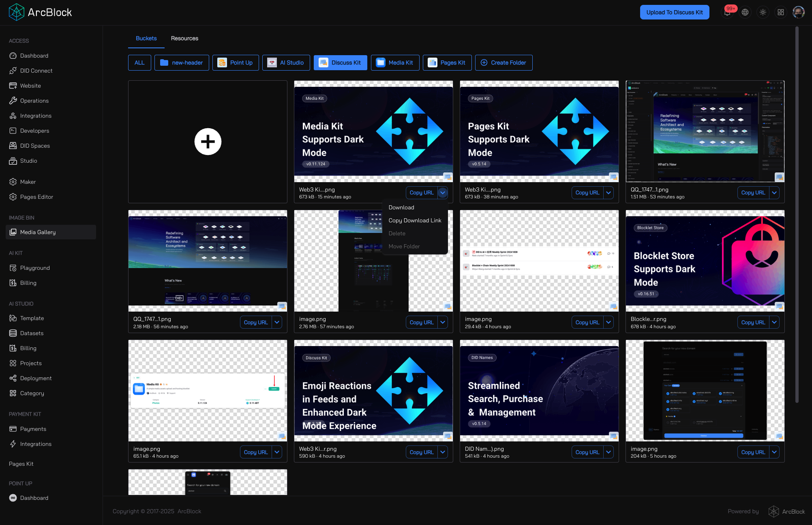This screenshot has width=812, height=525.
Task: Expand dropdown beside Copy URL for Pages Kit image
Action: pyautogui.click(x=608, y=193)
